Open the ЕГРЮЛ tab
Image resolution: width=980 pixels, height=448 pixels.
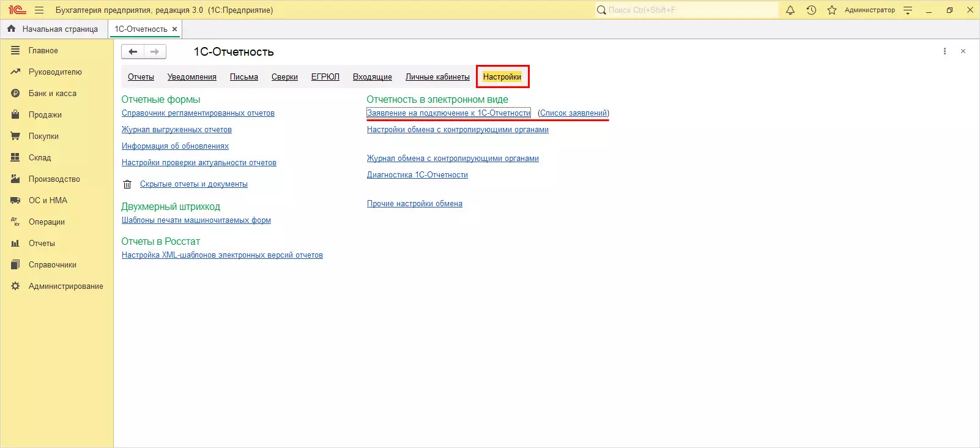click(325, 77)
